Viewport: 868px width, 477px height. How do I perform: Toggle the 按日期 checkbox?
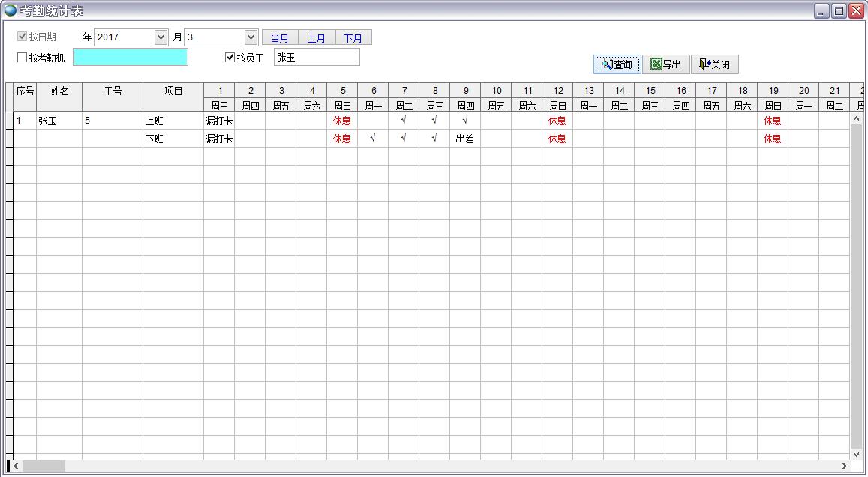[x=22, y=37]
